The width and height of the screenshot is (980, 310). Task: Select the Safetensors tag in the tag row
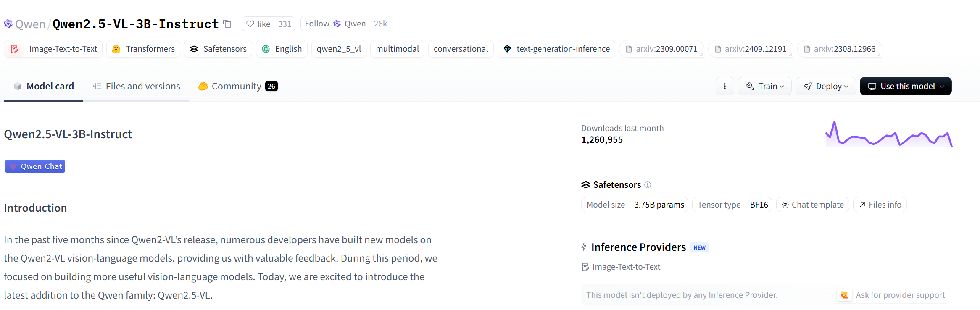point(218,49)
